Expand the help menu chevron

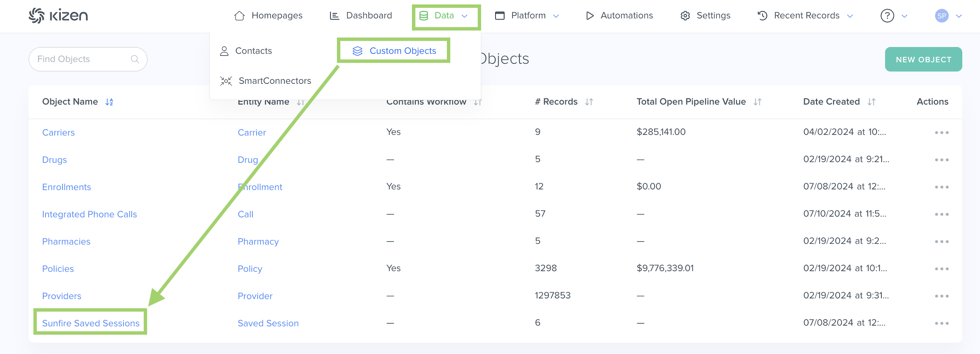905,16
